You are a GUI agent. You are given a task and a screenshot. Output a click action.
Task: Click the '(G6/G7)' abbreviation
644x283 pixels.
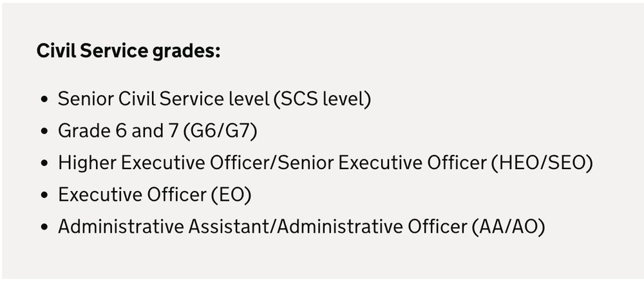pyautogui.click(x=220, y=131)
